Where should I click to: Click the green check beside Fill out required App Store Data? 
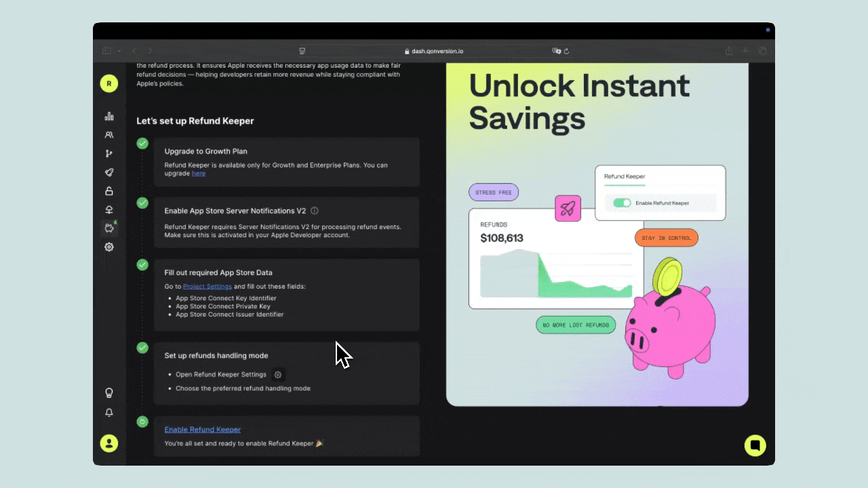[x=142, y=264]
